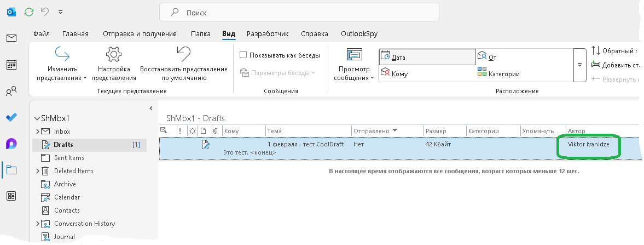Switch to the Разработчик ribbon tab

[268, 34]
